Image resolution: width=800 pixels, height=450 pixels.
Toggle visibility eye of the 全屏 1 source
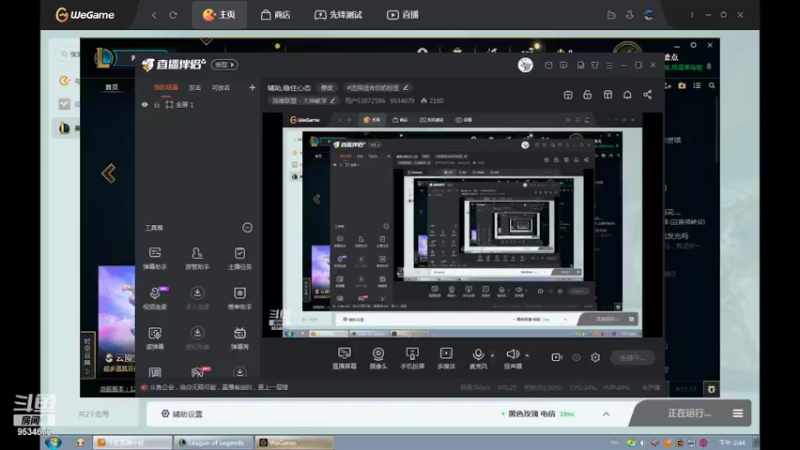145,105
